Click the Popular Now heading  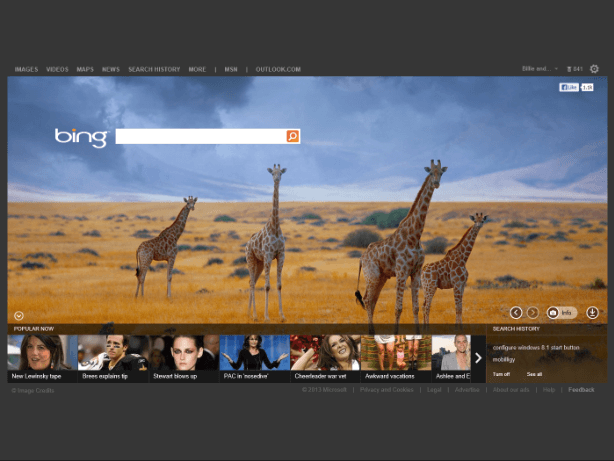[x=34, y=329]
